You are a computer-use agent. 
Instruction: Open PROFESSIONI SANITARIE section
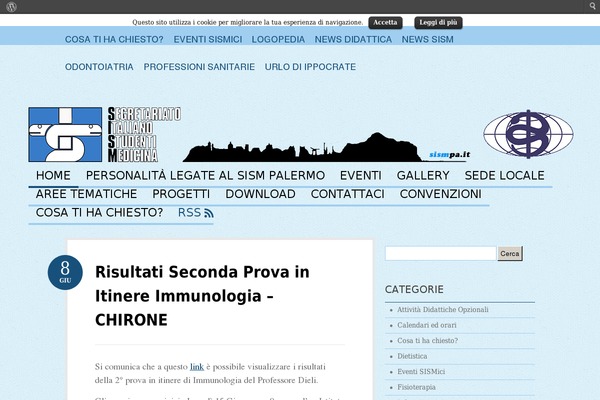click(199, 67)
